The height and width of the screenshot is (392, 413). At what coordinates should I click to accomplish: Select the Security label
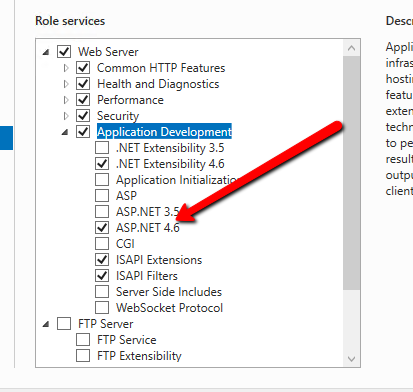[118, 116]
